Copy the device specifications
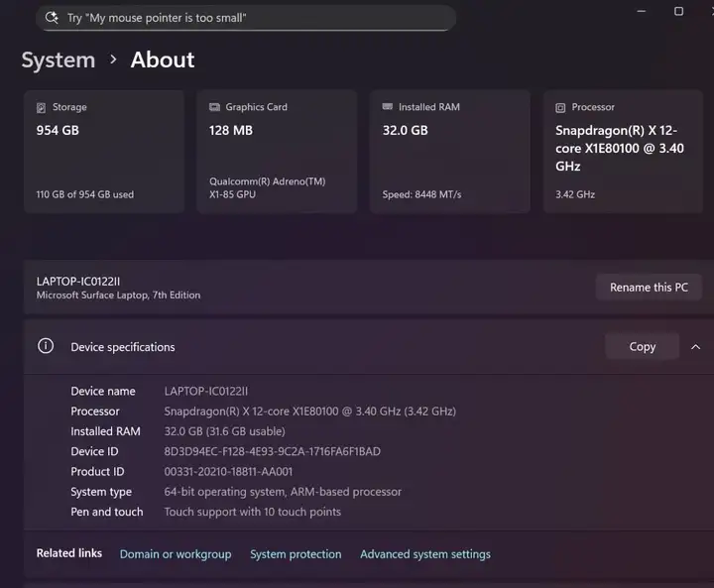This screenshot has height=588, width=714. click(x=642, y=347)
